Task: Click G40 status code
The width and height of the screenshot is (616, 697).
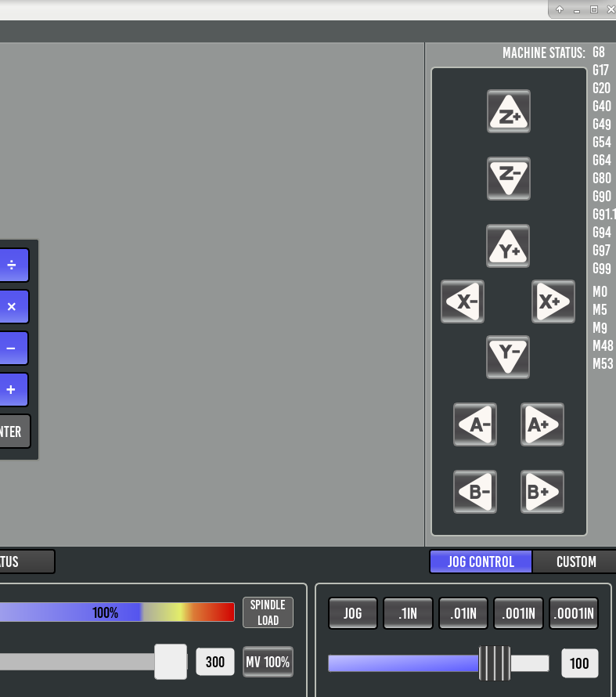Action: [x=602, y=107]
